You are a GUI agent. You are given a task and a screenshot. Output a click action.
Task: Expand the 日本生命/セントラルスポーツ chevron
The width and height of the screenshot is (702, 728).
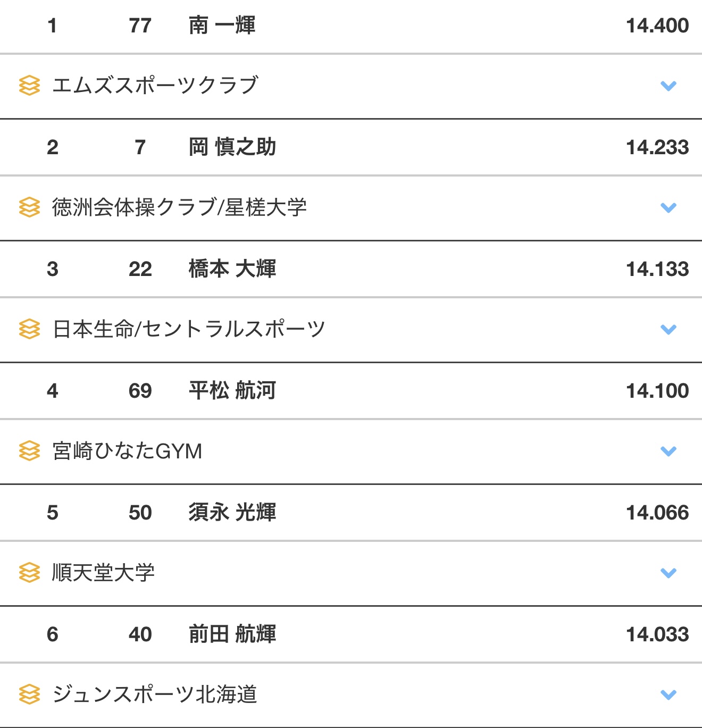[668, 329]
